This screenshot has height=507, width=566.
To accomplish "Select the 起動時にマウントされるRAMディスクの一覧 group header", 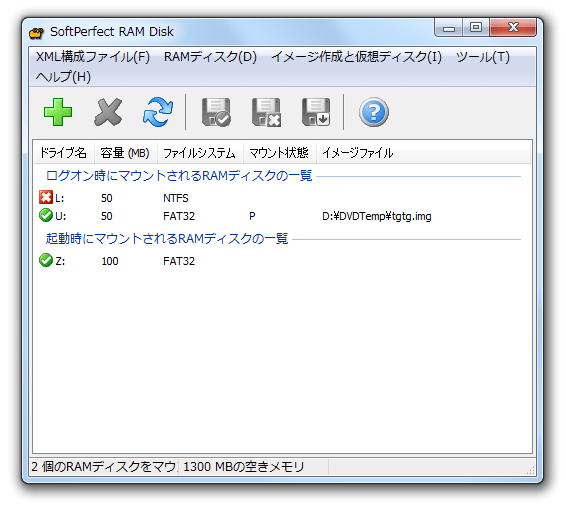I will point(167,239).
